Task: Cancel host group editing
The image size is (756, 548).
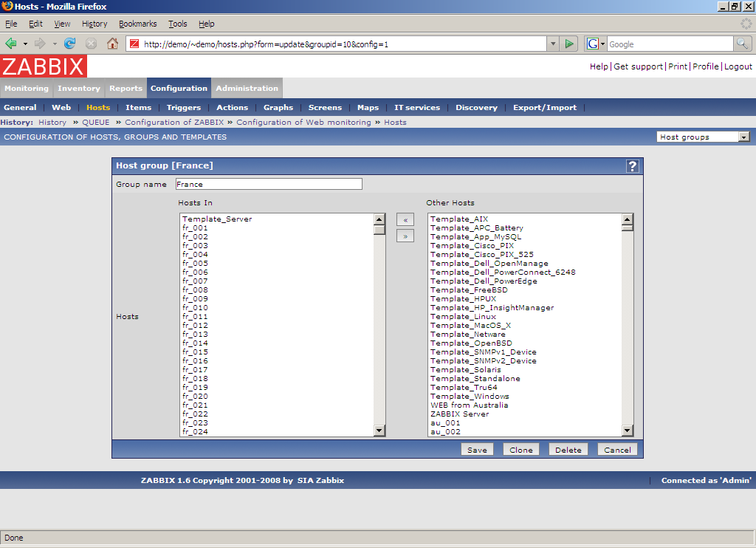Action: click(x=617, y=450)
